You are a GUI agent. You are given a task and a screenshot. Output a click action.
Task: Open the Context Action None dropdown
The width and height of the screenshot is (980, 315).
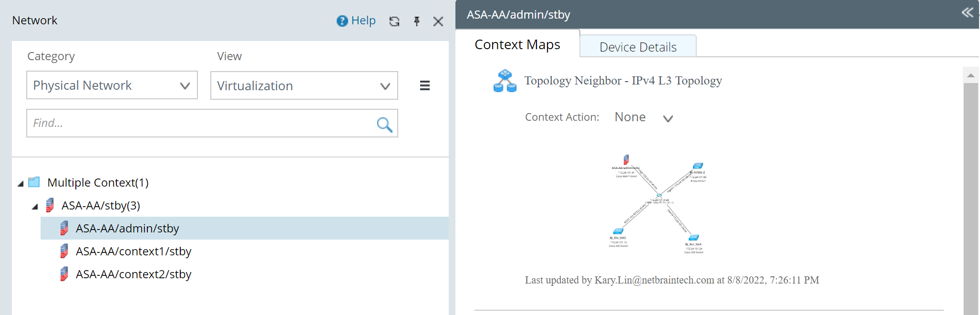tap(643, 117)
